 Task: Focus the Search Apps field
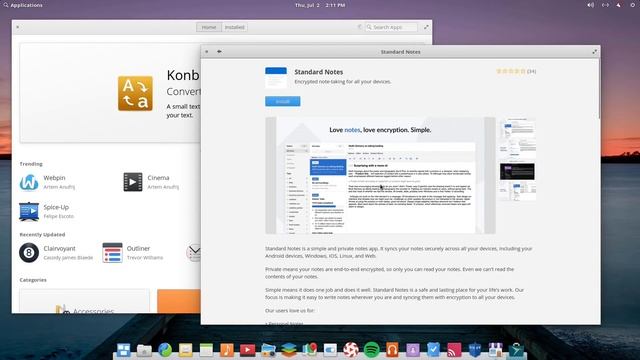point(391,27)
